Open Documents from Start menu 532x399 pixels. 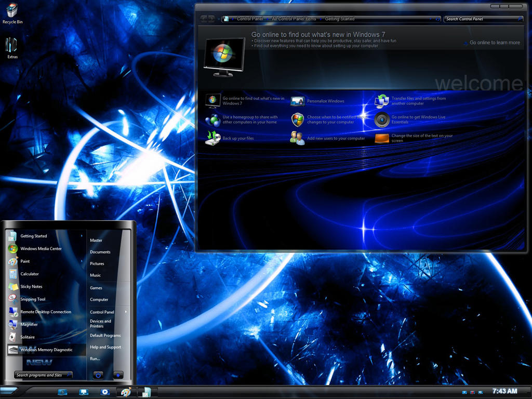tap(100, 252)
